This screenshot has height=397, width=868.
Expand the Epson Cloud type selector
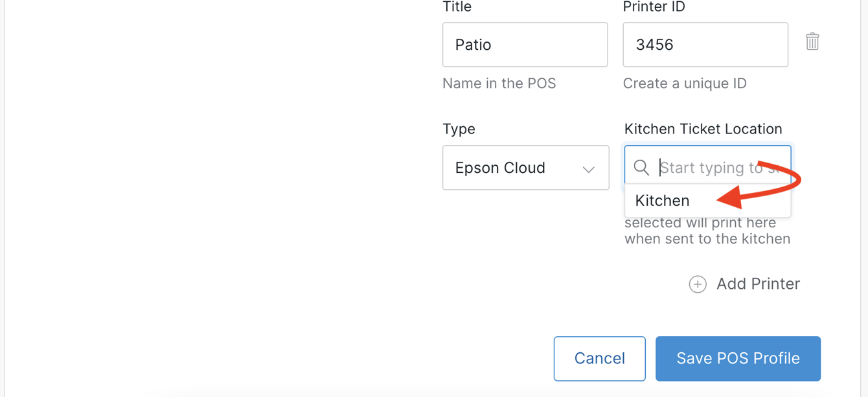525,168
